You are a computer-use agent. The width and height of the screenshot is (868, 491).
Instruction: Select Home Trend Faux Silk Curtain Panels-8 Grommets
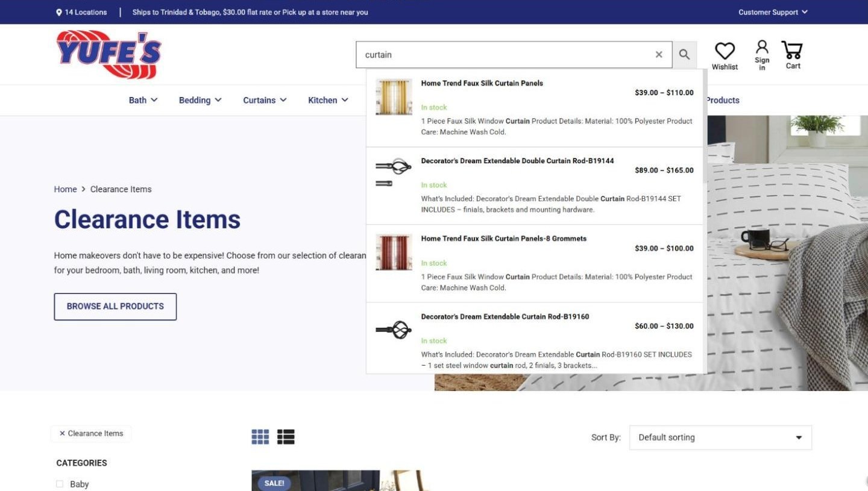click(x=503, y=239)
